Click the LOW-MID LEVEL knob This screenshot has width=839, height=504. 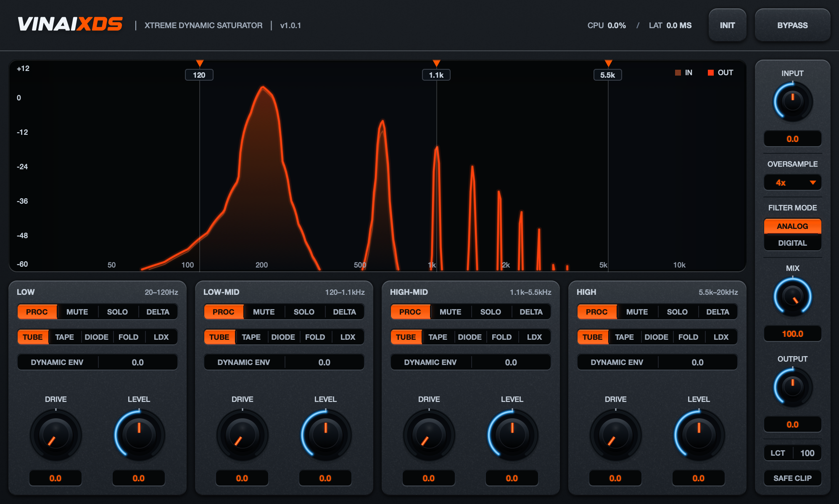[x=326, y=435]
